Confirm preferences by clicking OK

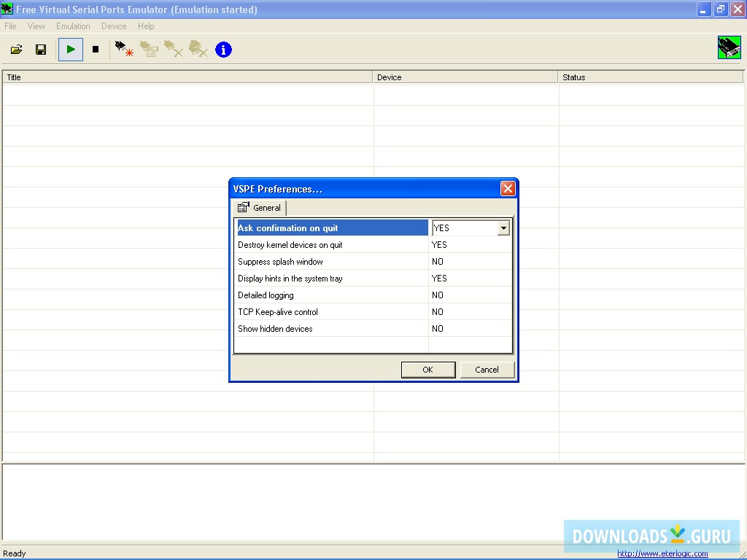pos(428,369)
